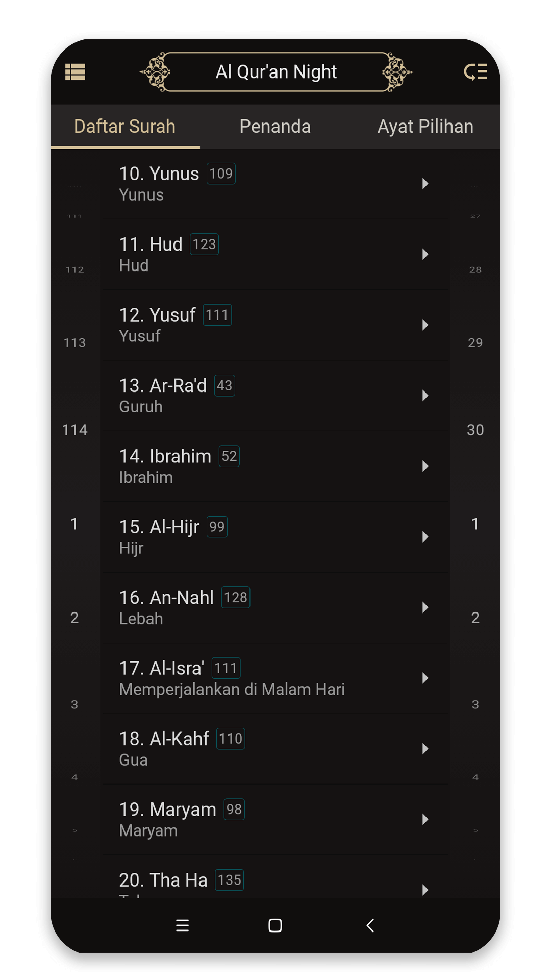Open surah 12. Yusuf
The image size is (551, 980).
click(x=275, y=325)
